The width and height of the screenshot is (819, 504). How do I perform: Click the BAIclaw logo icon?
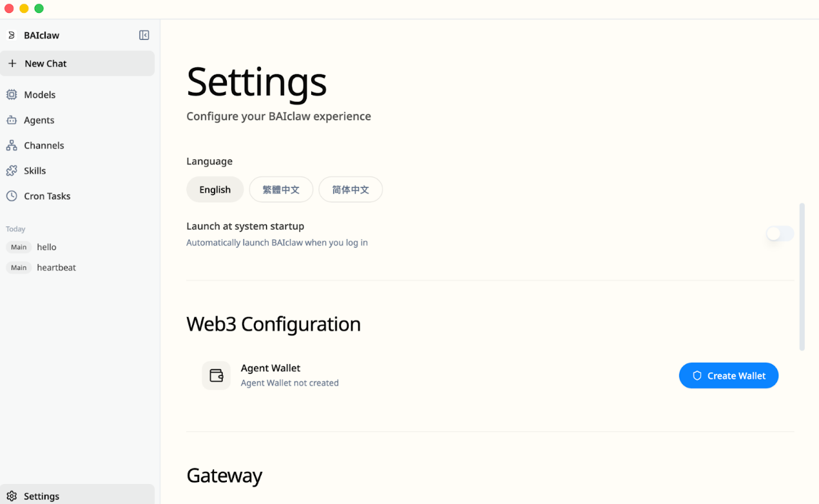pos(12,35)
